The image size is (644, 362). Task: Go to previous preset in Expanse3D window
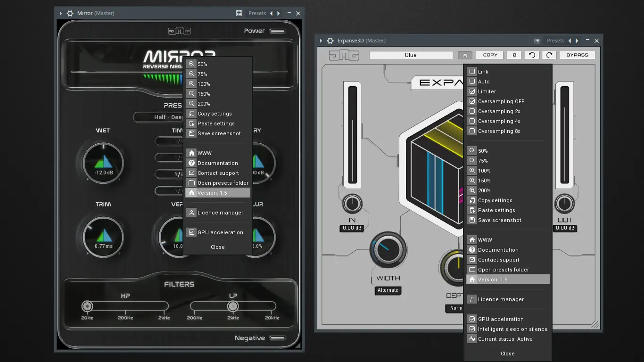click(x=570, y=41)
